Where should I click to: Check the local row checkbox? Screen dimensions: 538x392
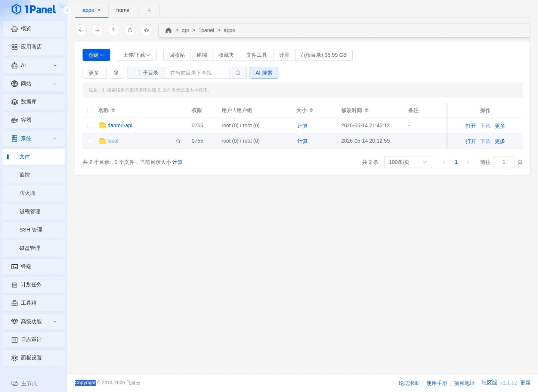[90, 141]
